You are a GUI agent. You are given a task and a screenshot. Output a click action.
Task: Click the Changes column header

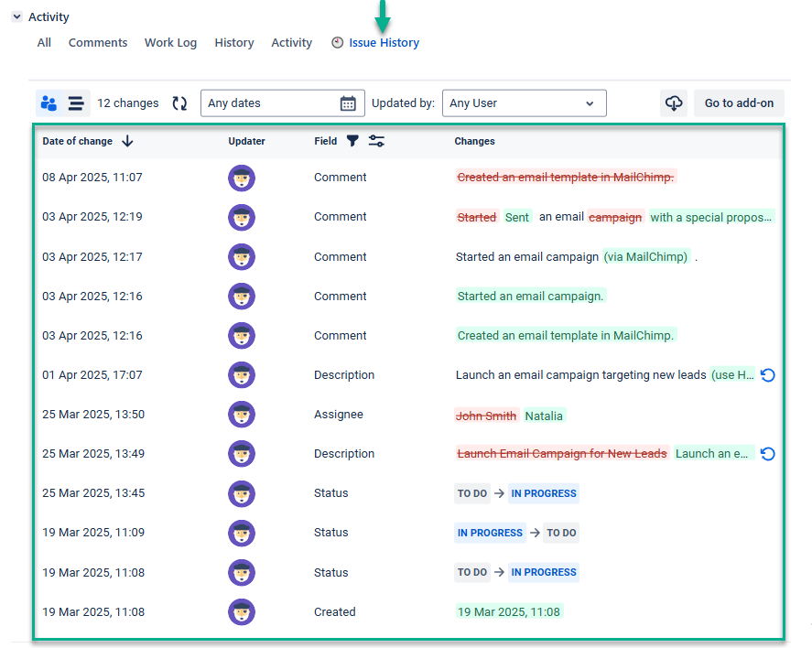click(x=474, y=141)
